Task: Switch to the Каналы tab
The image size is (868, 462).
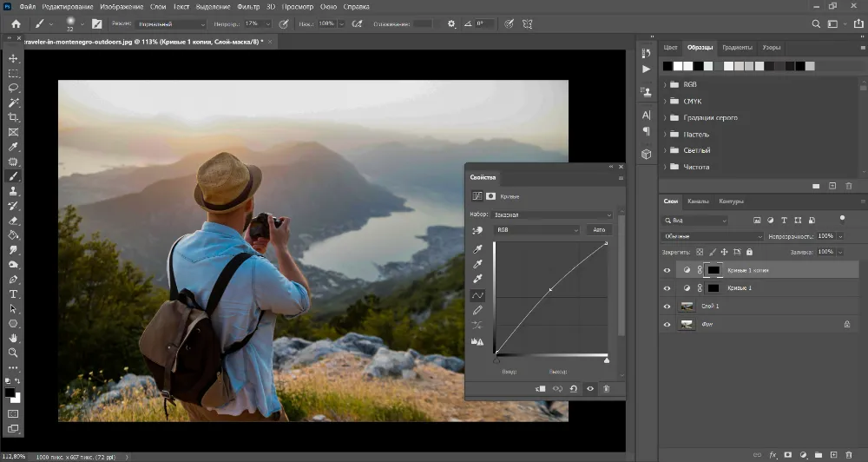Action: (698, 201)
